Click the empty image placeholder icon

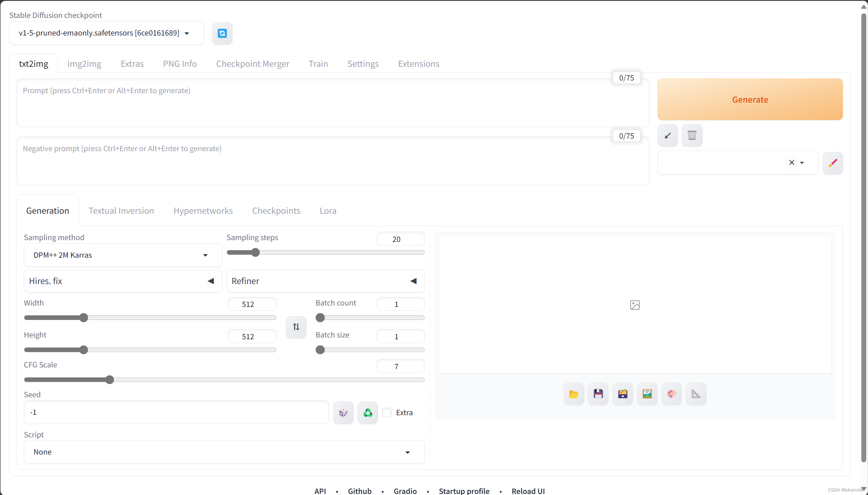tap(635, 305)
